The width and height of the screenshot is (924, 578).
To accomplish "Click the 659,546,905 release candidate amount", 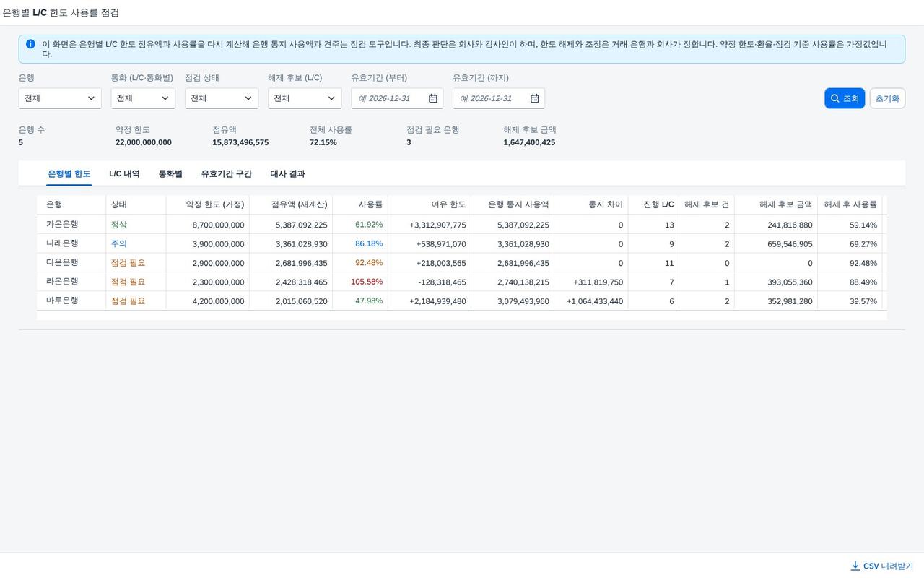I will pos(790,244).
